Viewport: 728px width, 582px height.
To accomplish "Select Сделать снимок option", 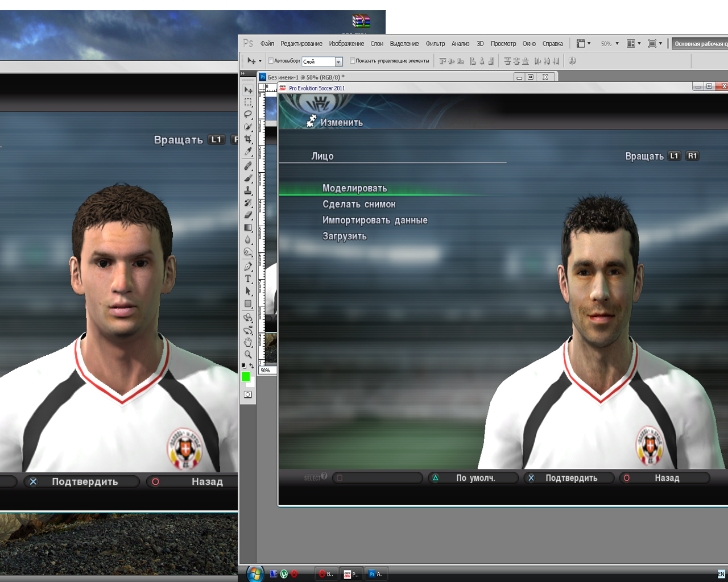I will point(359,204).
